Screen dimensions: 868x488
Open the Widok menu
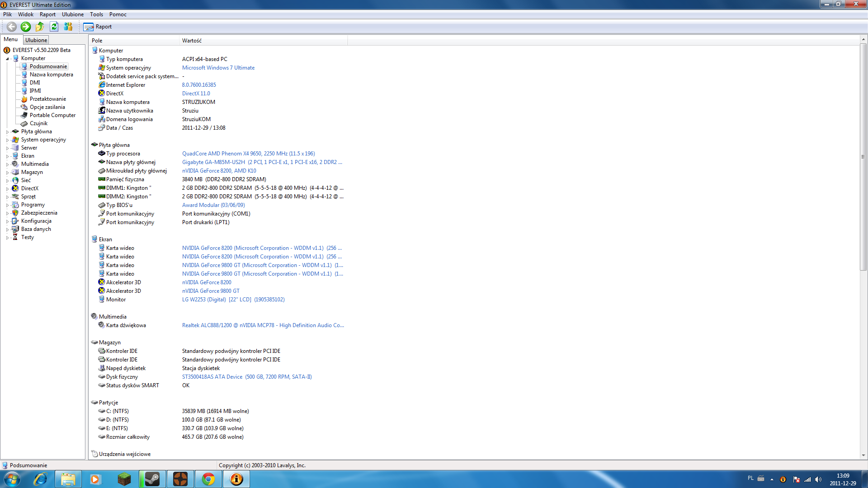pos(26,14)
